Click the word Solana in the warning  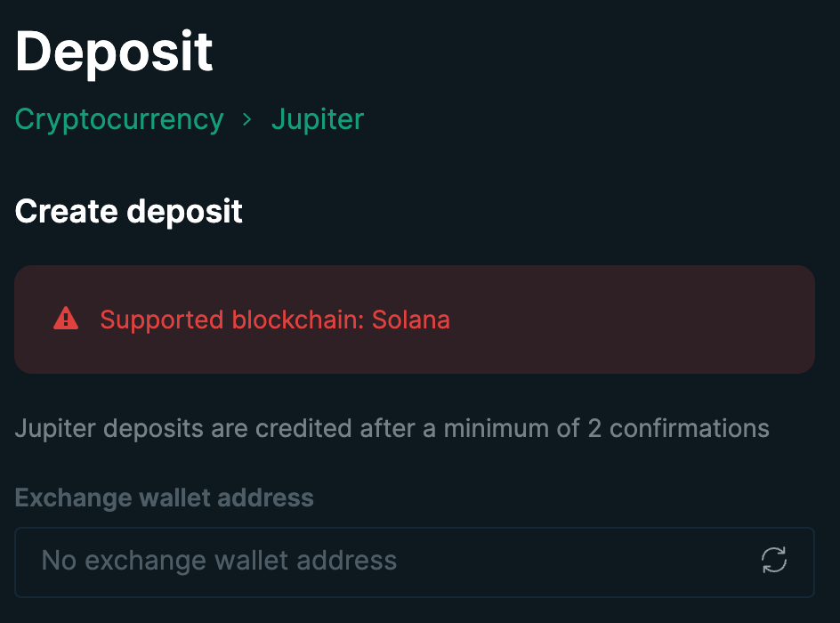(x=411, y=320)
